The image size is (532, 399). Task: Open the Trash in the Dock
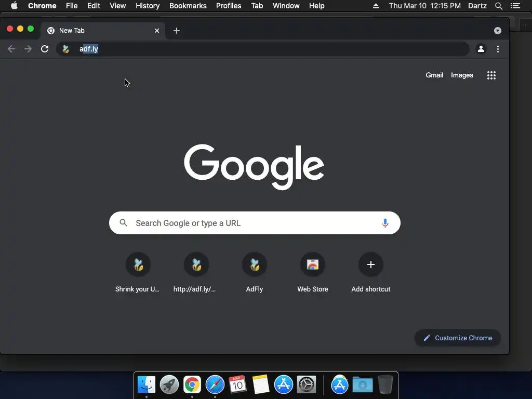point(385,384)
